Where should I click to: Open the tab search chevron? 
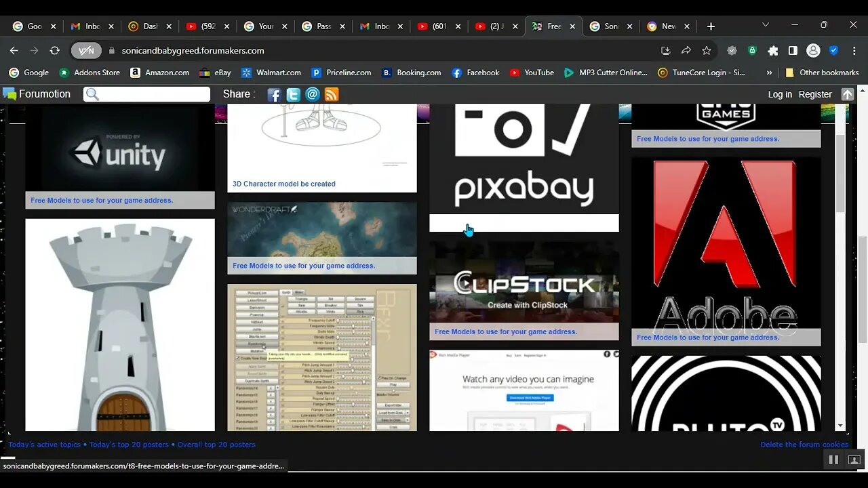[x=766, y=25]
